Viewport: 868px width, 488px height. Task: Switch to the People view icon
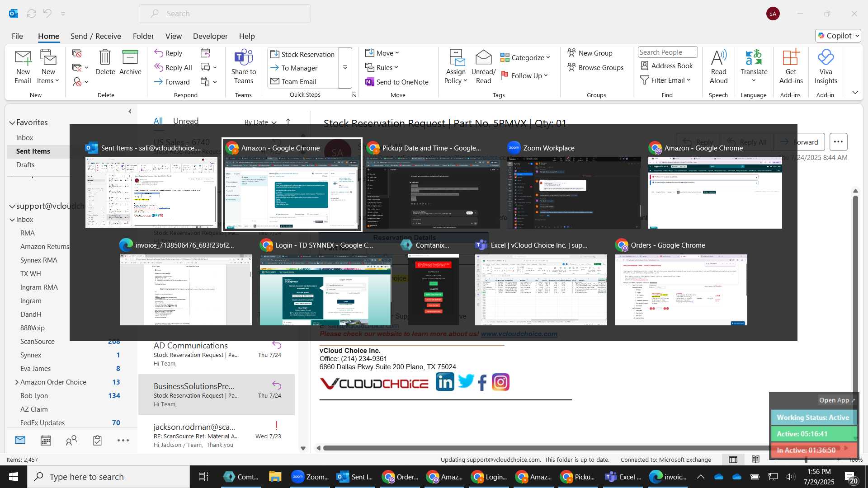click(x=71, y=440)
